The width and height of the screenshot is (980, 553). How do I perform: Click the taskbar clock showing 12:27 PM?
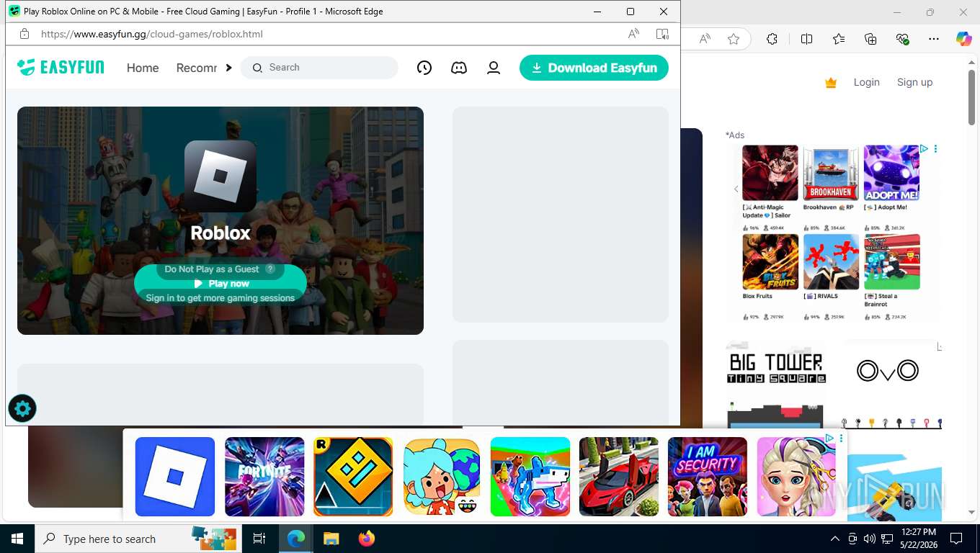pyautogui.click(x=918, y=539)
